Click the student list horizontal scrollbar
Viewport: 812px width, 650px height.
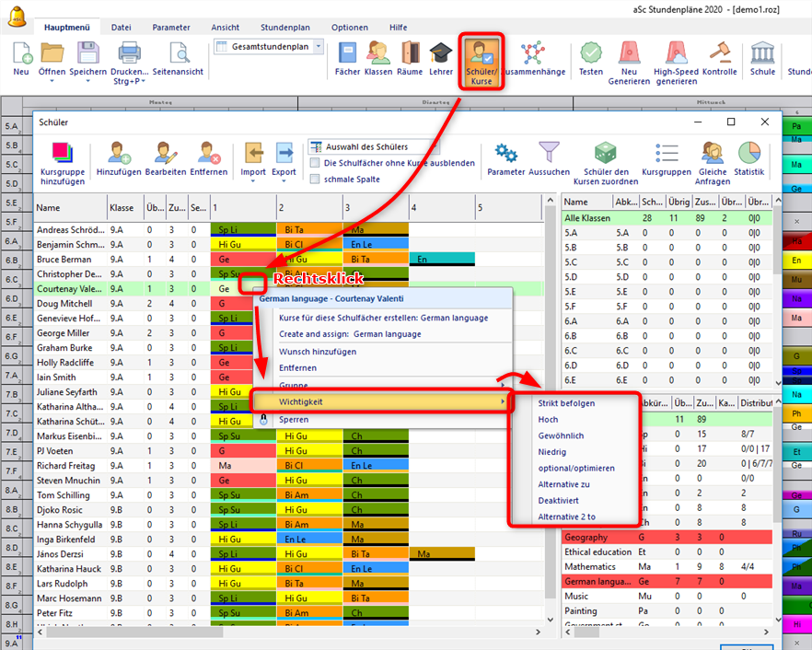coord(134,632)
